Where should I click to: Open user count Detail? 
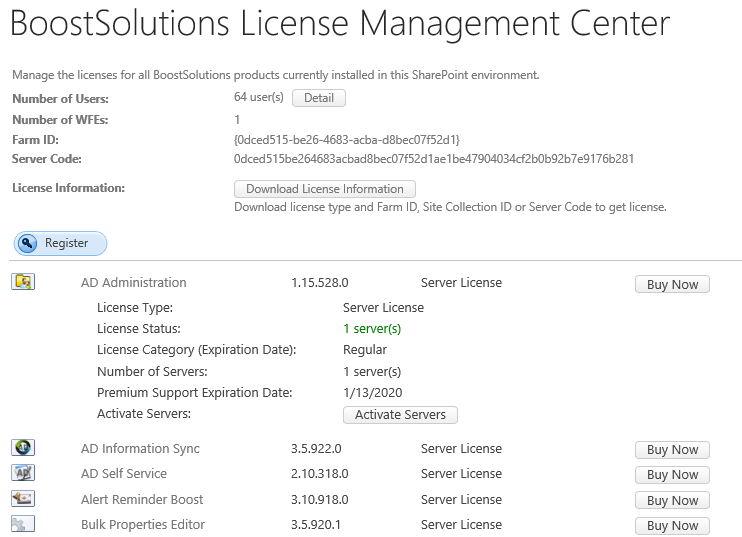pyautogui.click(x=319, y=98)
